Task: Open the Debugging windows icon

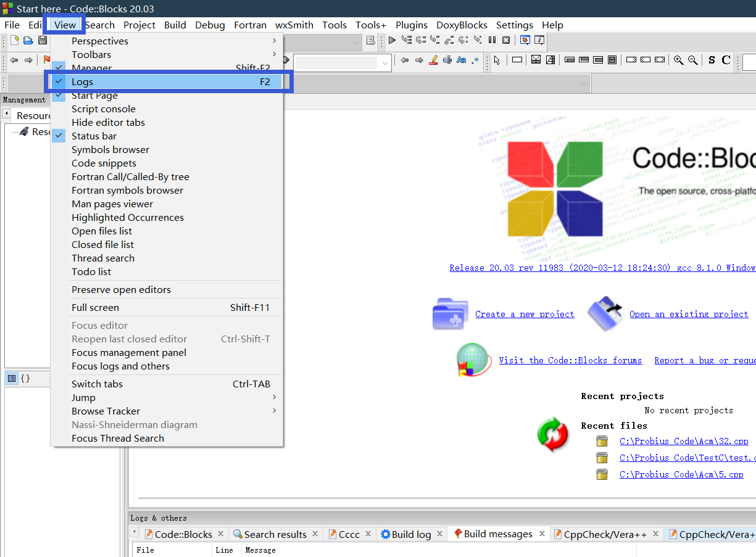Action: click(525, 40)
